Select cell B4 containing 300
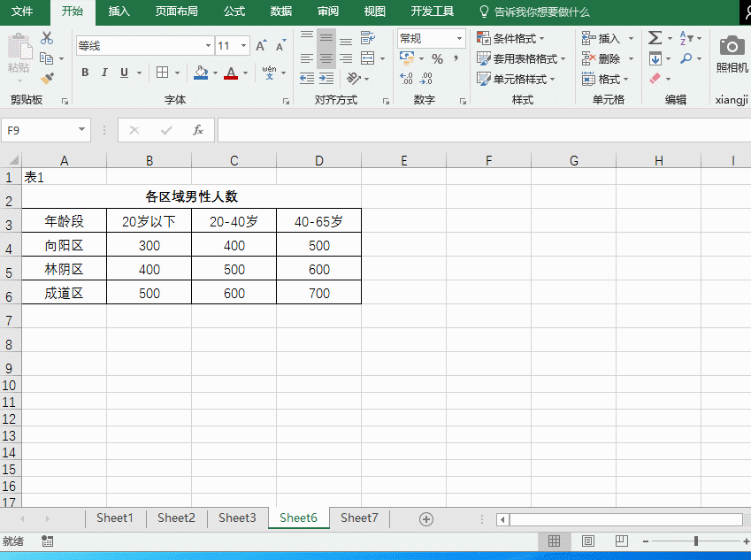 tap(149, 245)
